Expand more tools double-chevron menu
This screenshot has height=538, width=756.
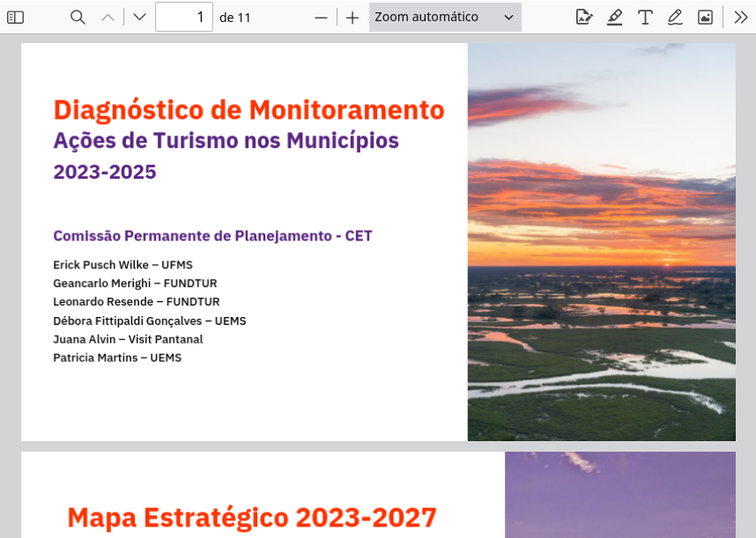pos(740,18)
